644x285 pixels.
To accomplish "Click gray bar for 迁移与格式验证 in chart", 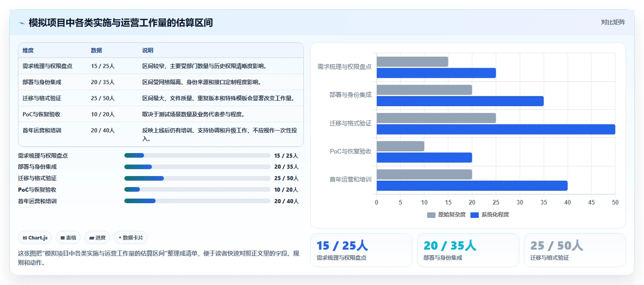I will [x=436, y=118].
